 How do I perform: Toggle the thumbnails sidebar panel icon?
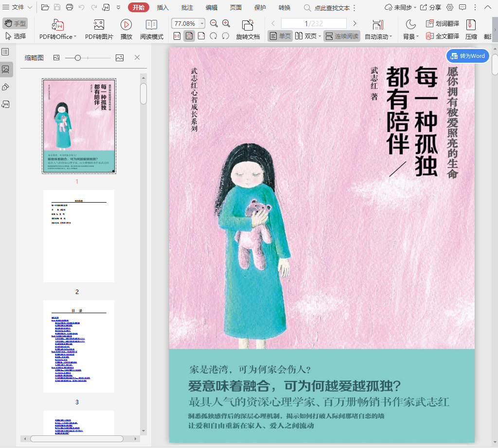5,69
